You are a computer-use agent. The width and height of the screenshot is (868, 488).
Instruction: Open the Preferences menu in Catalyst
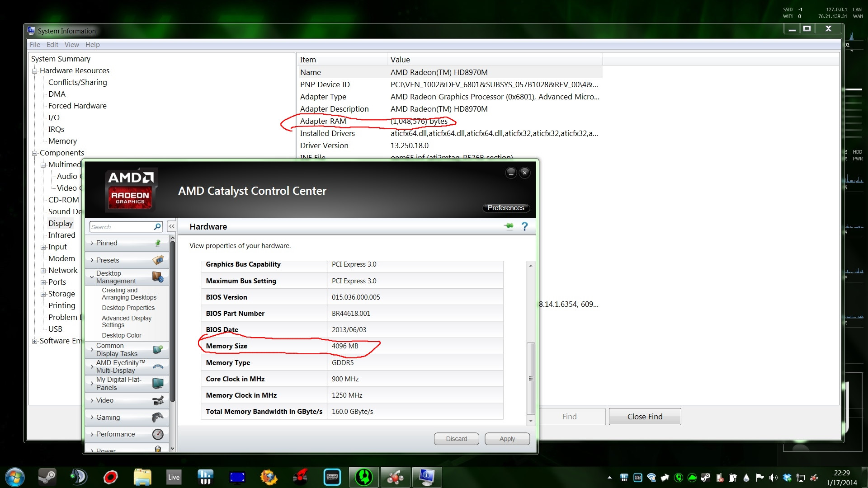tap(506, 208)
